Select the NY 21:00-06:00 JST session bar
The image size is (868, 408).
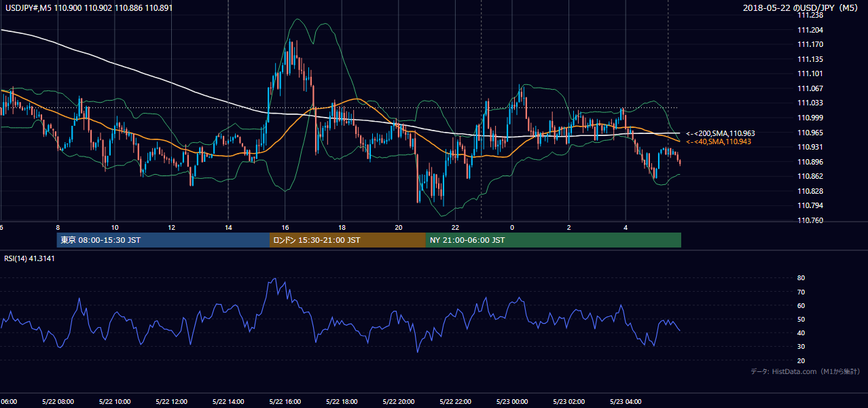tap(554, 240)
